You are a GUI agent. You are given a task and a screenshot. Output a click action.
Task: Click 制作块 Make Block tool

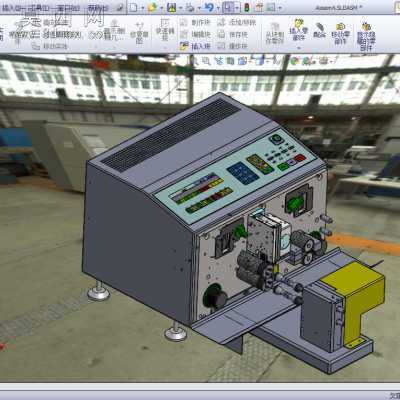196,23
